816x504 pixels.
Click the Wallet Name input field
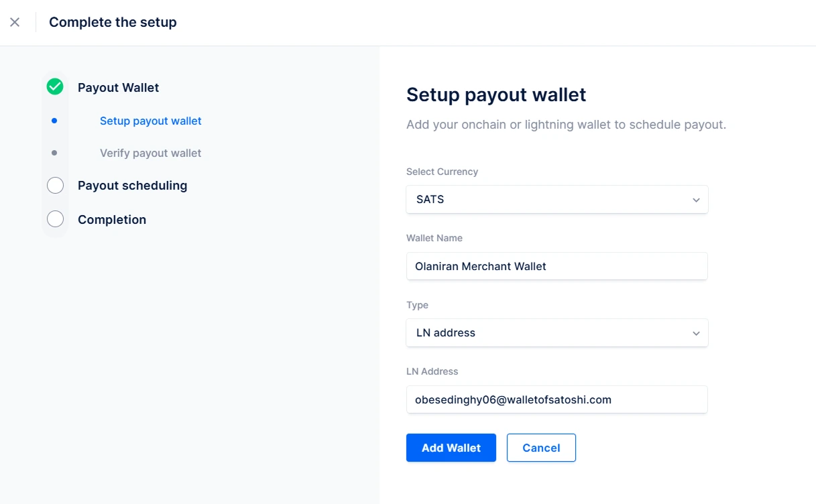(x=557, y=266)
